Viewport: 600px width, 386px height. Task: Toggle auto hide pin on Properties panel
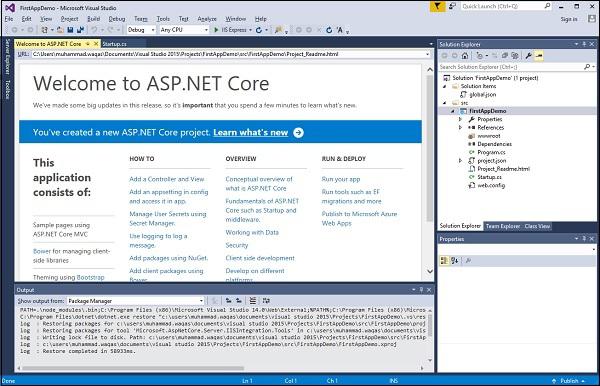(x=584, y=239)
